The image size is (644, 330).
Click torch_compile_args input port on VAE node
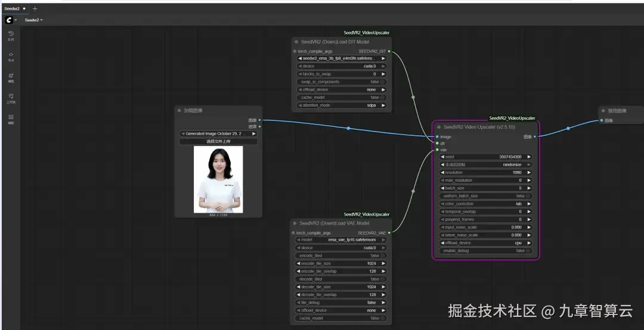[x=293, y=233]
